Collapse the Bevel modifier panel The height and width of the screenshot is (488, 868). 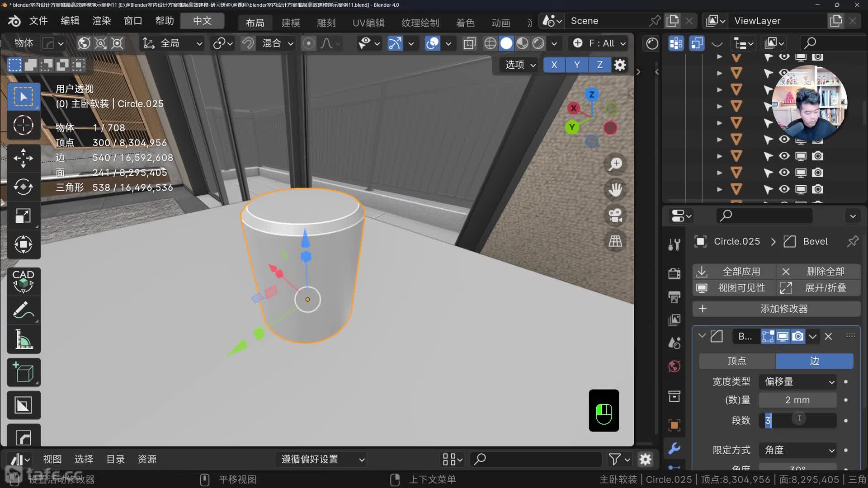tap(702, 336)
